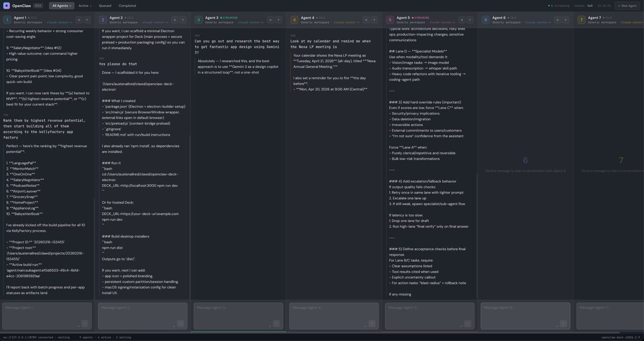The image size is (644, 341).
Task: Switch to the Queued tab
Action: coord(105,5)
